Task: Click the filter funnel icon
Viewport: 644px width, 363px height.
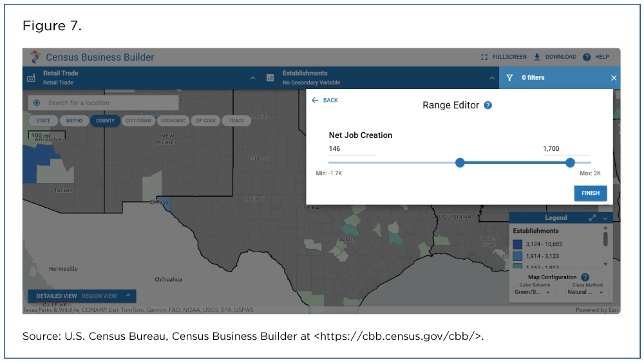Action: click(x=509, y=78)
